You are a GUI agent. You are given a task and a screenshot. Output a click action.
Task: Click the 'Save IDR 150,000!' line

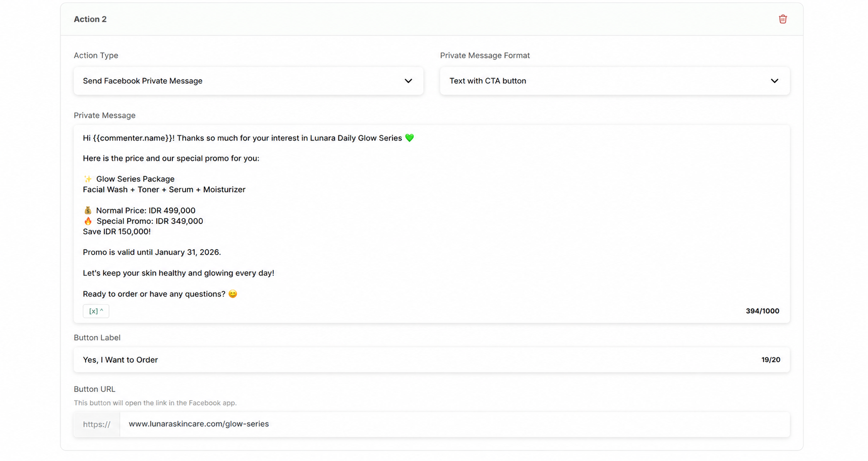[x=117, y=232]
